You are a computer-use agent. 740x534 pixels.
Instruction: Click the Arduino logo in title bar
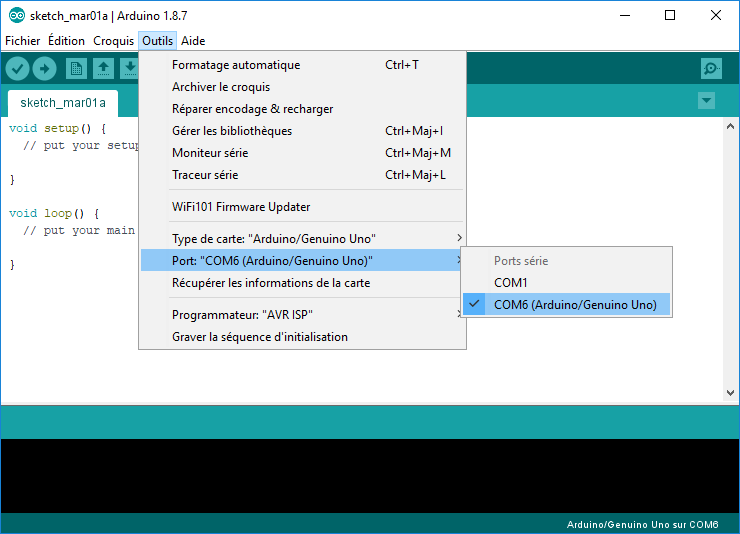pyautogui.click(x=17, y=16)
